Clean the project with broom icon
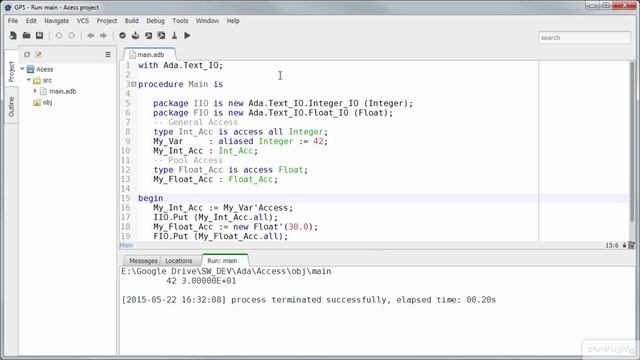This screenshot has width=640, height=360. coord(174,36)
